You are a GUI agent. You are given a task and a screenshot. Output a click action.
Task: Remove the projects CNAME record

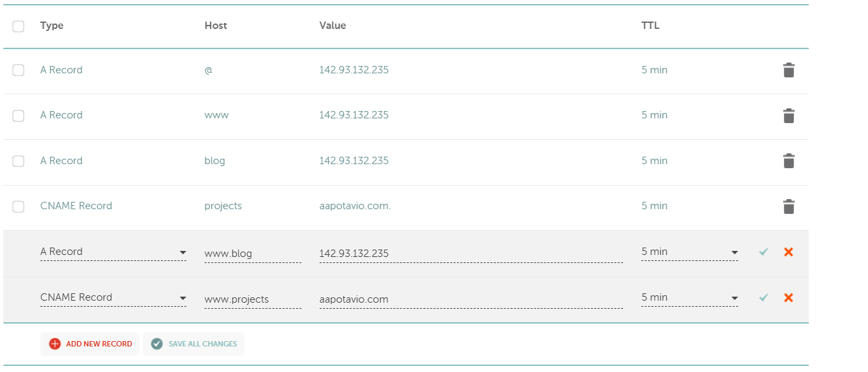click(x=789, y=207)
